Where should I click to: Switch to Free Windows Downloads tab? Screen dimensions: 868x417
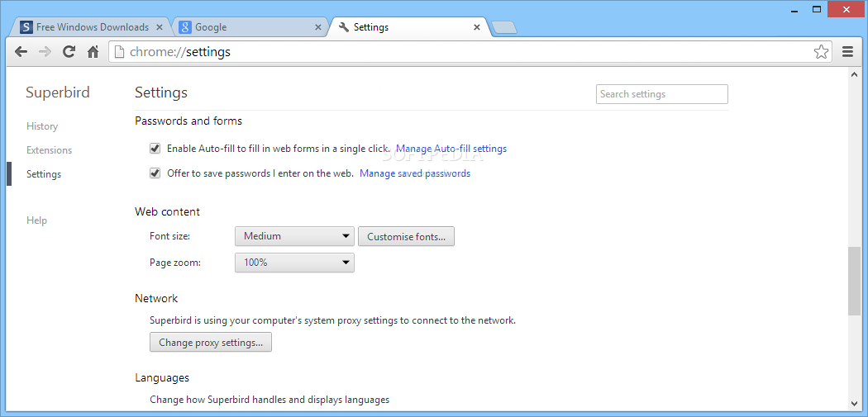pyautogui.click(x=91, y=27)
